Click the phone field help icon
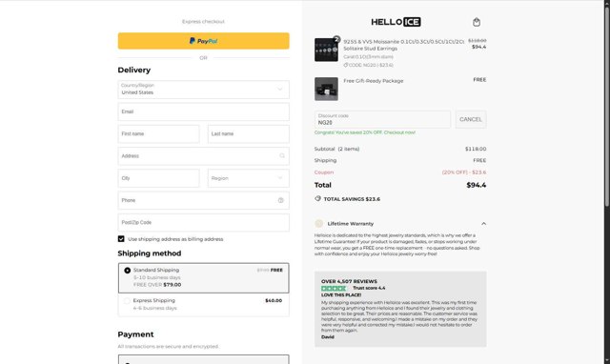610x364 pixels. (281, 200)
